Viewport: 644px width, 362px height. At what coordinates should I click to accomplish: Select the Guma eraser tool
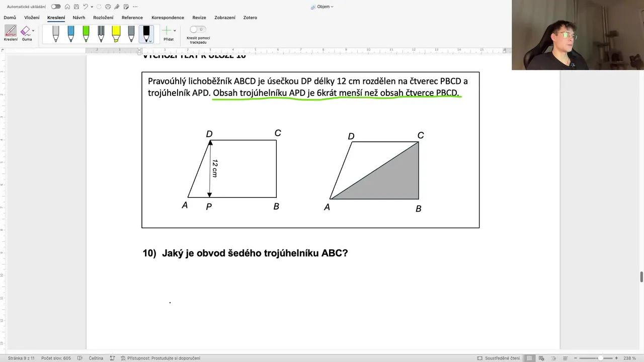click(26, 33)
